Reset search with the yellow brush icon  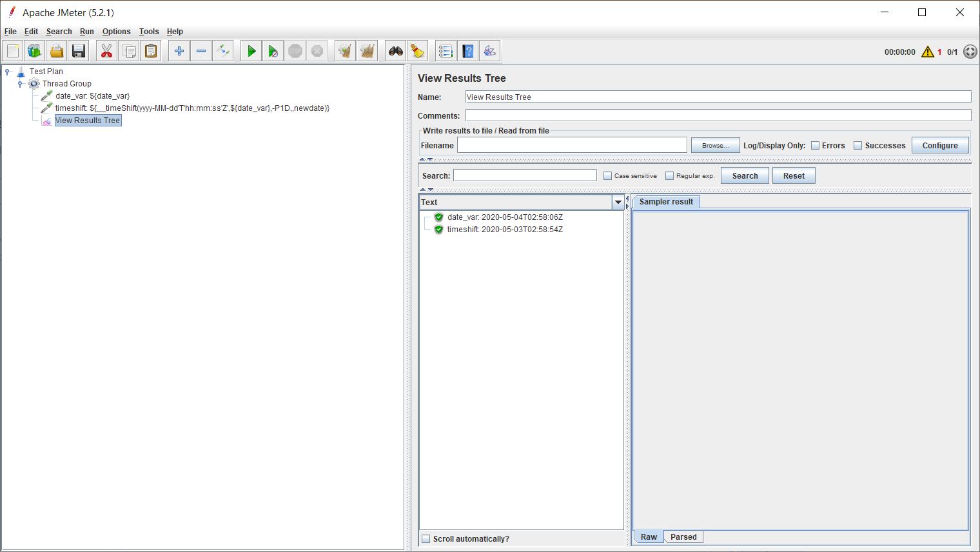pos(418,51)
